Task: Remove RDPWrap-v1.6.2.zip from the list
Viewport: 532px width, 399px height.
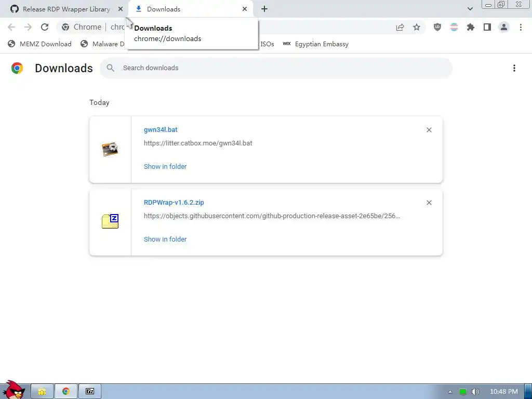Action: (429, 203)
